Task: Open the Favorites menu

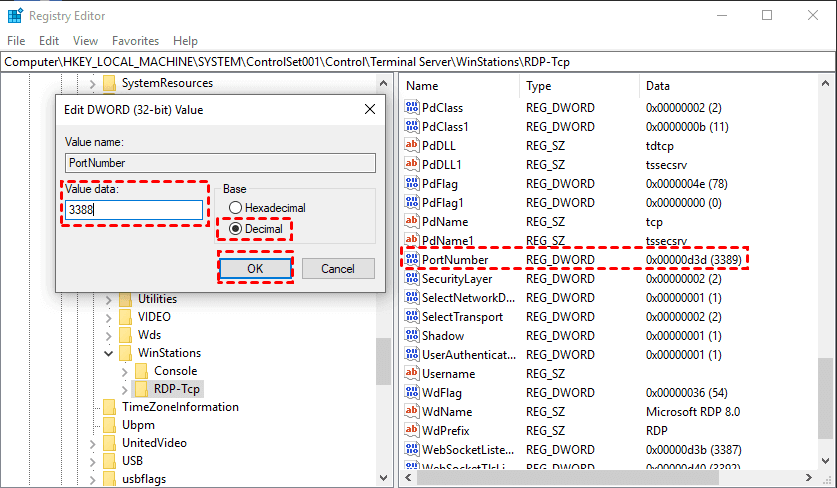Action: coord(135,41)
